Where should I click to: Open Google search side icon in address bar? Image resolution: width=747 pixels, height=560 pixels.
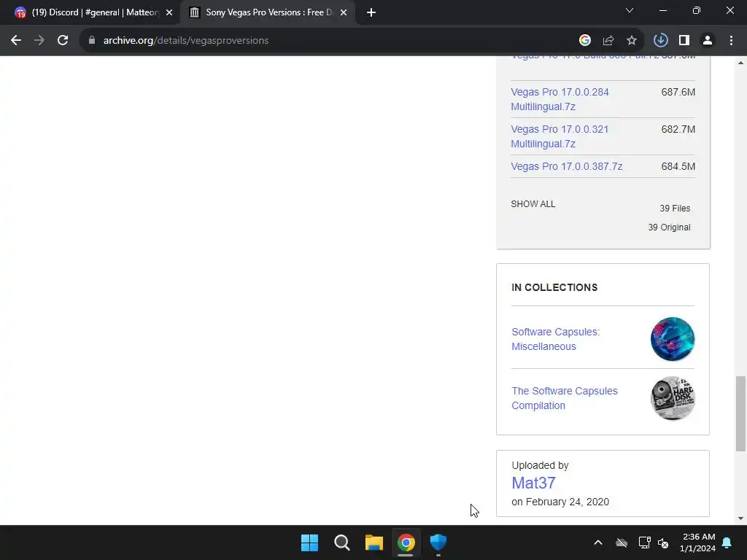(585, 41)
